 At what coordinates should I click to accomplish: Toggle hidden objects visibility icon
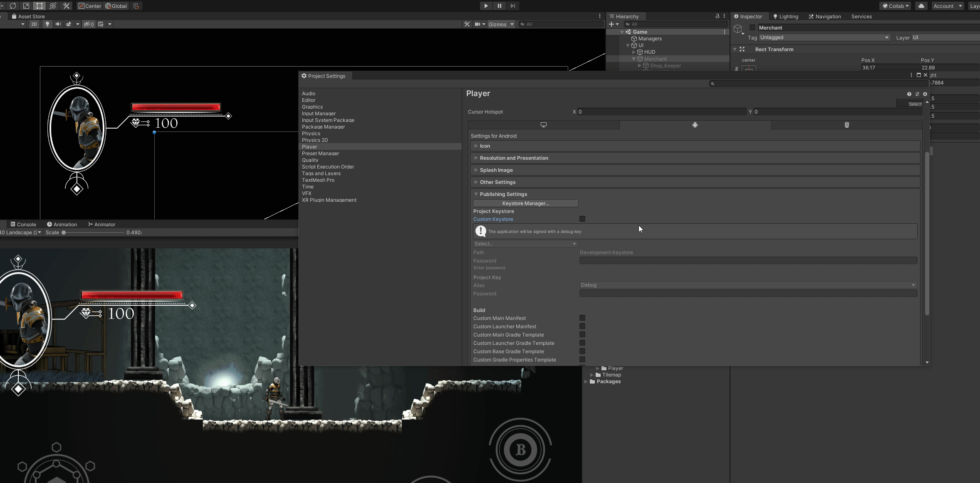(x=89, y=24)
